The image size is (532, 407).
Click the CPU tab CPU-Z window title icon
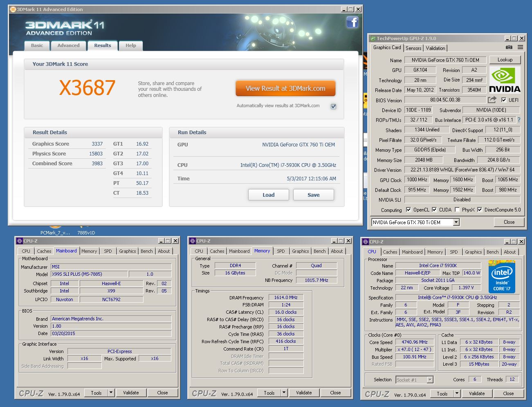click(x=366, y=242)
